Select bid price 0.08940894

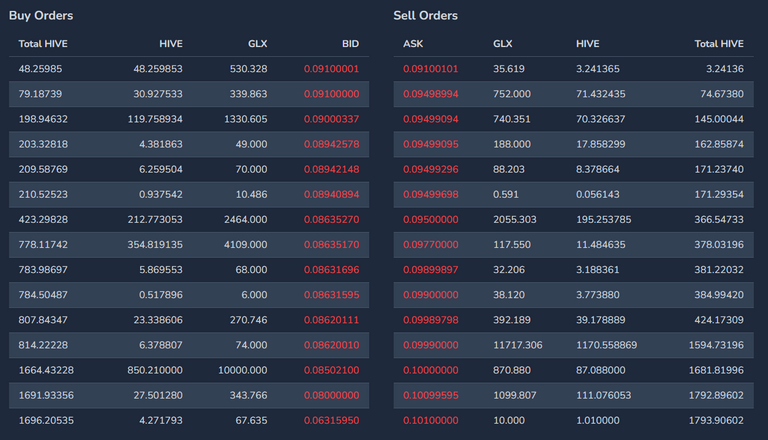(x=332, y=195)
